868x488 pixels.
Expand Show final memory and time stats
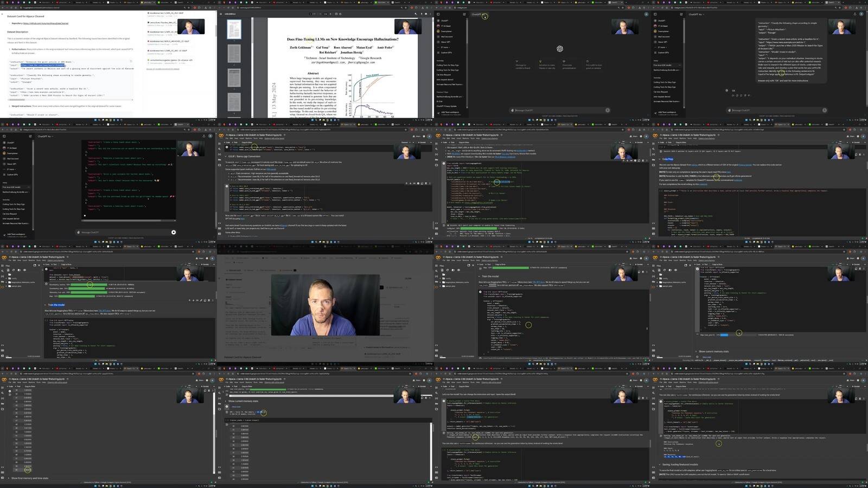[29, 478]
